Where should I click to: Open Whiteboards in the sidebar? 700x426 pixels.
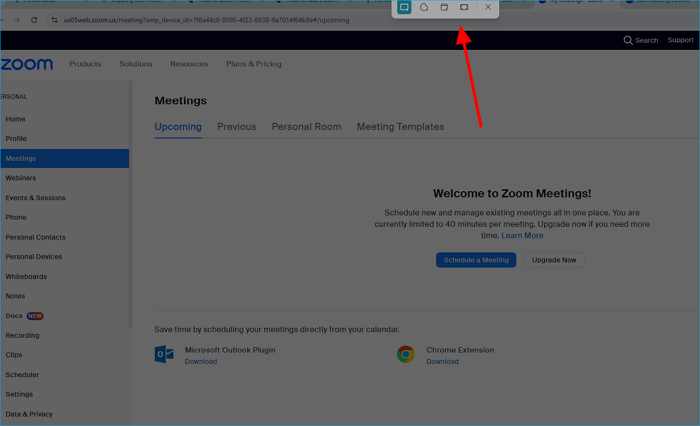coord(26,276)
